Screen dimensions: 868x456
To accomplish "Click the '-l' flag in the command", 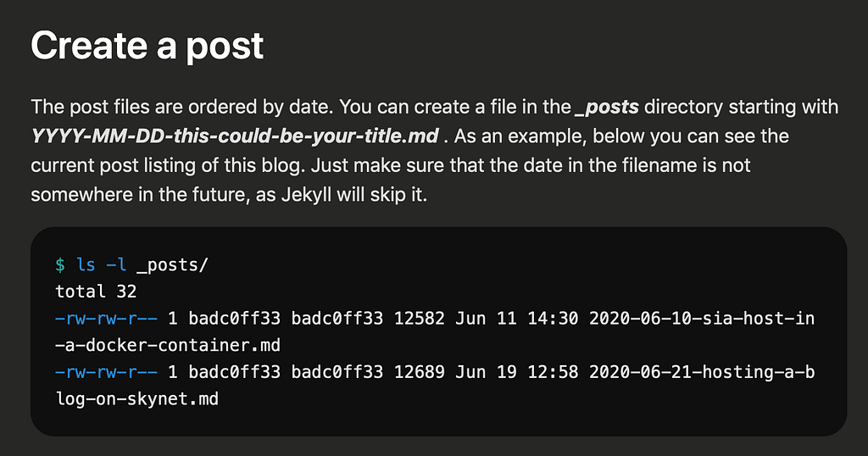I will [x=116, y=264].
